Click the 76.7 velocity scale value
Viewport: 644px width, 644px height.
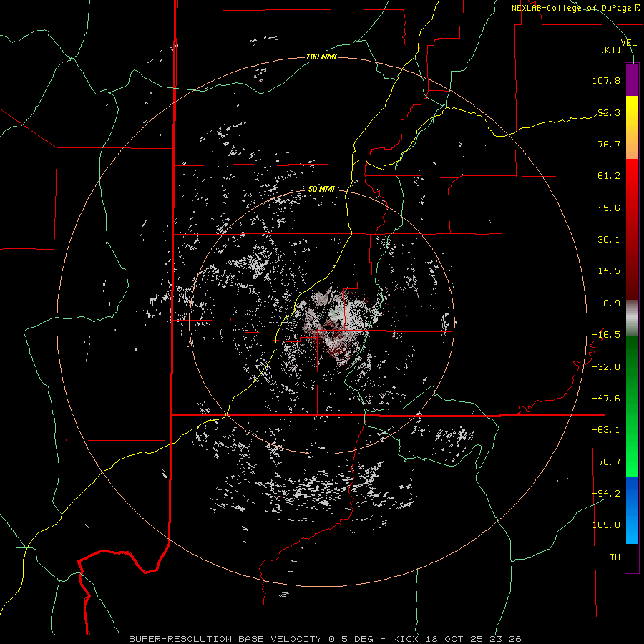click(609, 144)
